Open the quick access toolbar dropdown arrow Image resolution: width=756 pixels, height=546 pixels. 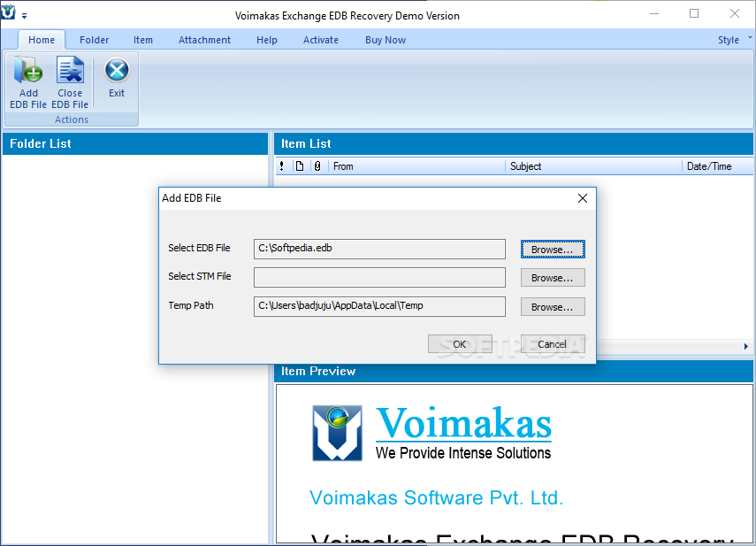pos(24,16)
